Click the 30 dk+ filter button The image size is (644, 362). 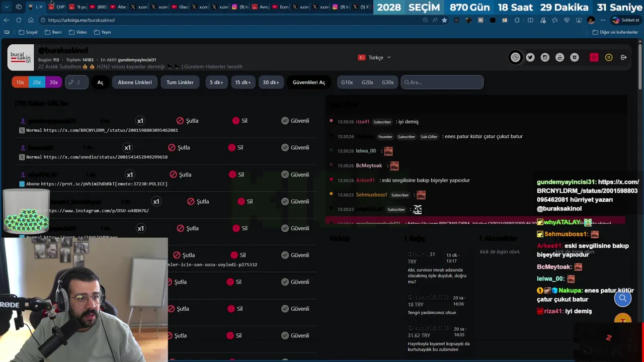coord(271,82)
